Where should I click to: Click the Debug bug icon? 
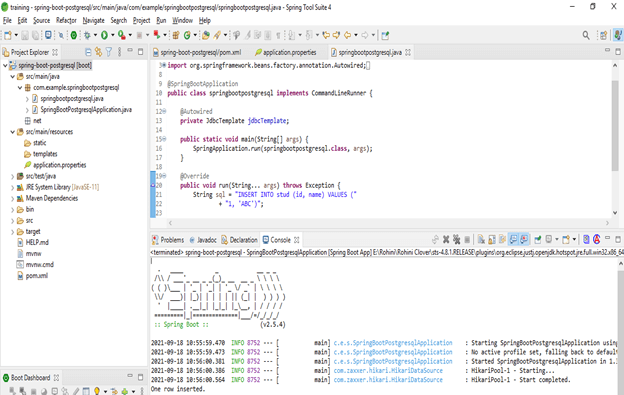click(x=87, y=35)
